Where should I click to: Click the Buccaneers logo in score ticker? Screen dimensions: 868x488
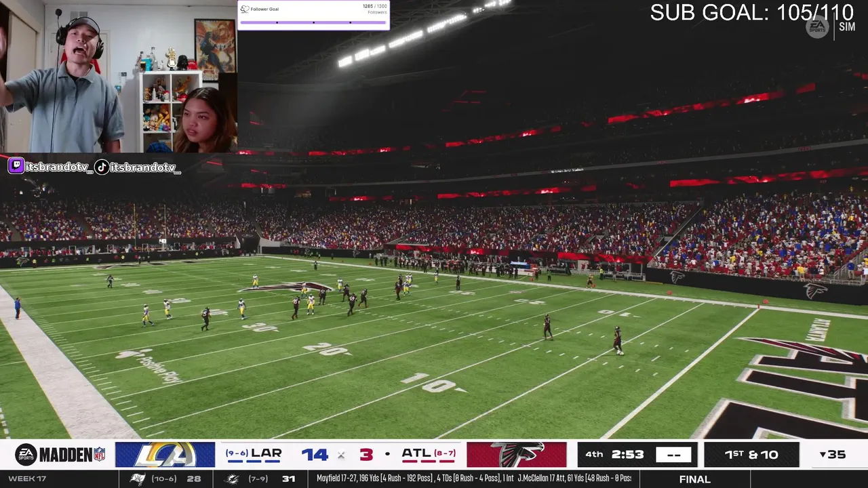tap(138, 479)
